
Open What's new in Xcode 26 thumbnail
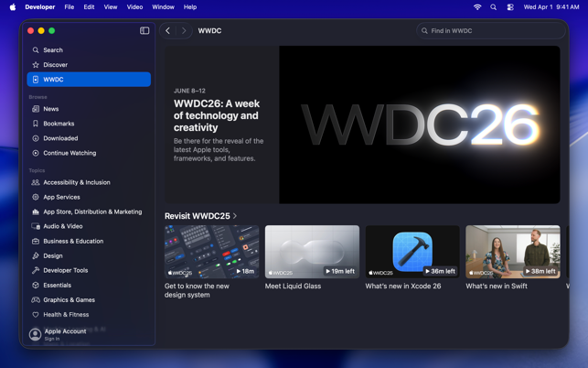coord(412,252)
